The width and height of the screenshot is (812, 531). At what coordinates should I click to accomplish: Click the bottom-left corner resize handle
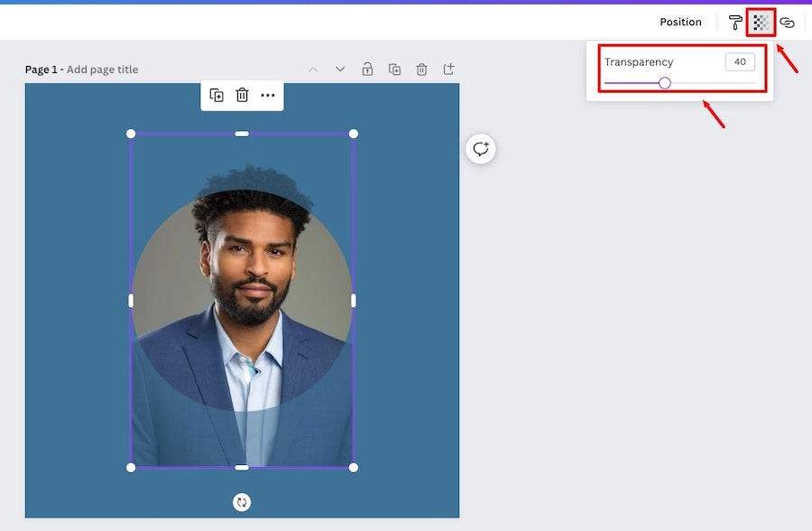pyautogui.click(x=131, y=468)
